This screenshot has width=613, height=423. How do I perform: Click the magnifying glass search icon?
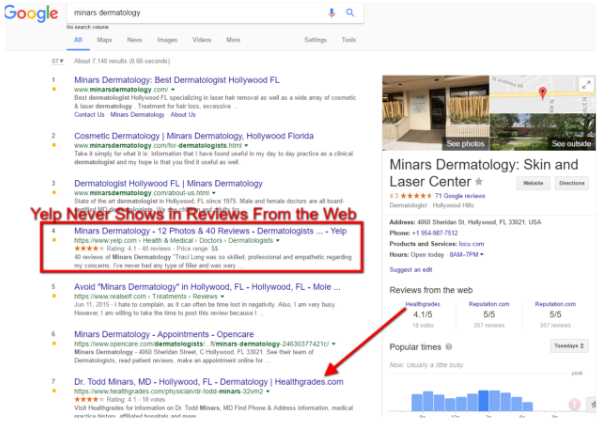tap(350, 13)
